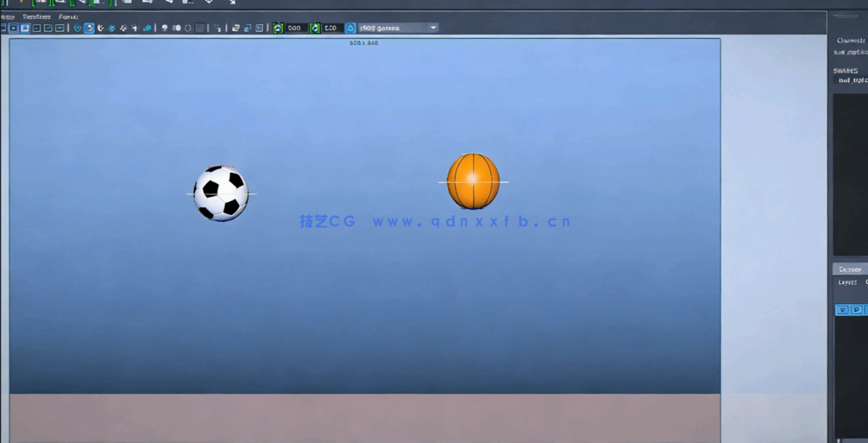
Task: Toggle X-ray active components icon
Action: tap(248, 28)
